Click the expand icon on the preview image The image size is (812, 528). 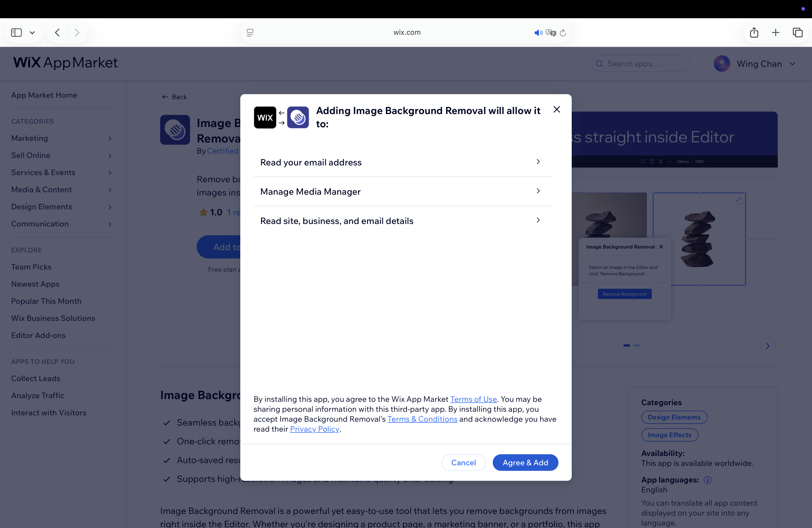tap(739, 200)
